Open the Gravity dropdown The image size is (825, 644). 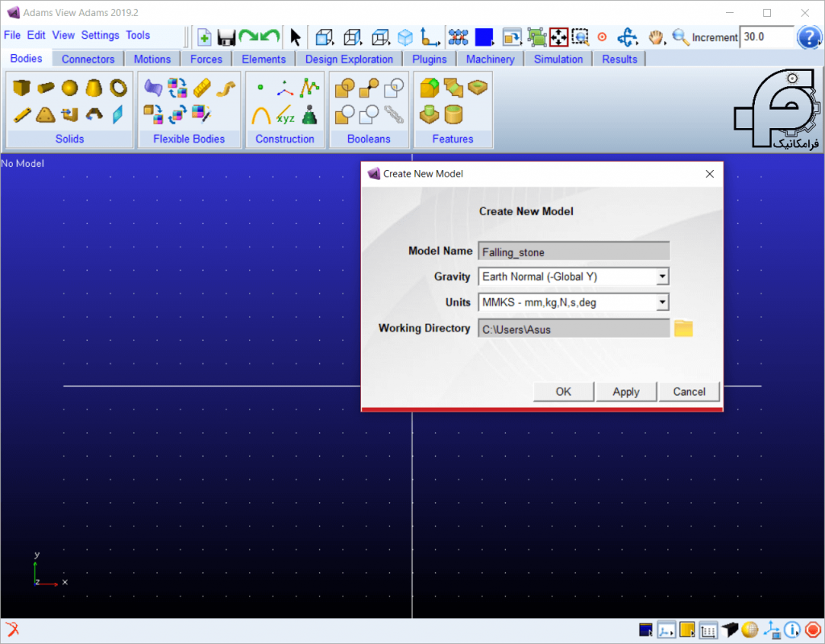pos(662,276)
